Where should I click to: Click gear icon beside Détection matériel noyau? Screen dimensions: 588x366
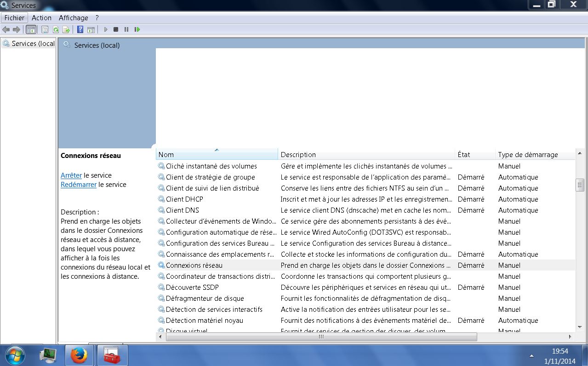(x=161, y=320)
